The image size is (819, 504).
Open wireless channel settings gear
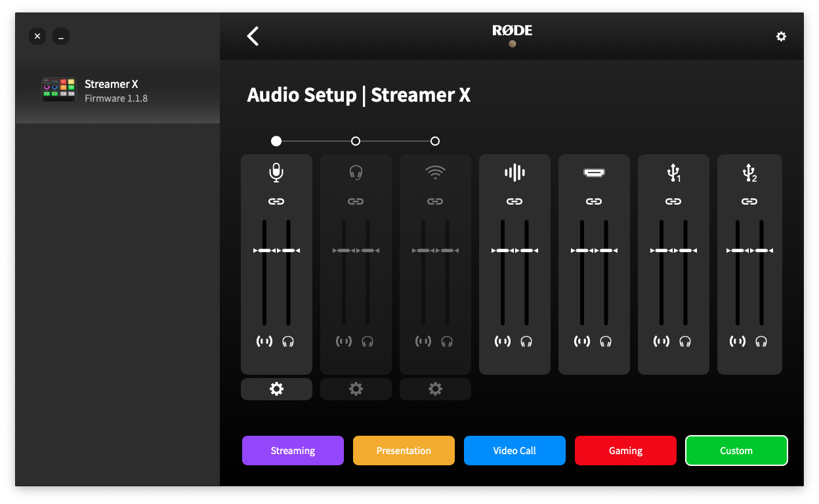[x=435, y=389]
